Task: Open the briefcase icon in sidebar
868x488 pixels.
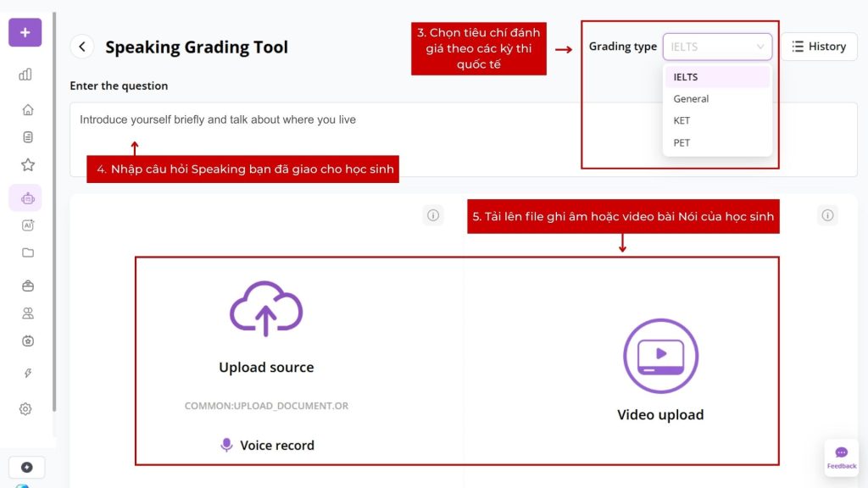Action: (x=27, y=286)
